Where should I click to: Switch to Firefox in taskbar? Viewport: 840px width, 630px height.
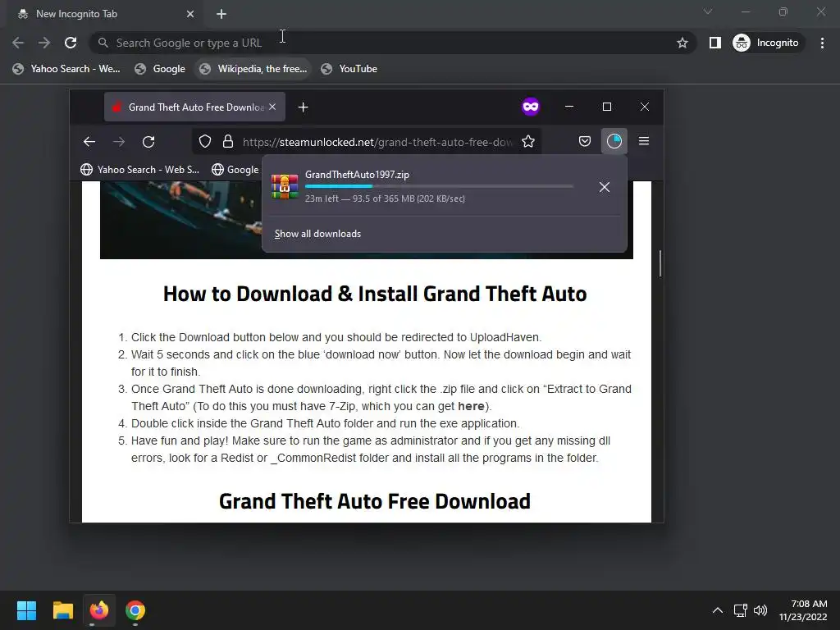(99, 610)
